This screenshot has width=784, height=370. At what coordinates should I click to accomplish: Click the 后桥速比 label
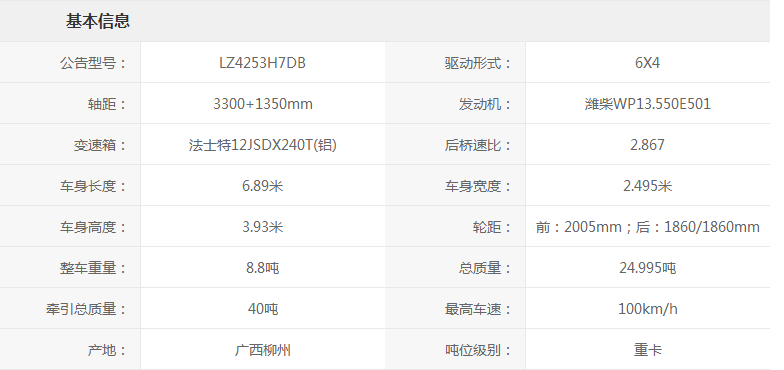(x=478, y=145)
